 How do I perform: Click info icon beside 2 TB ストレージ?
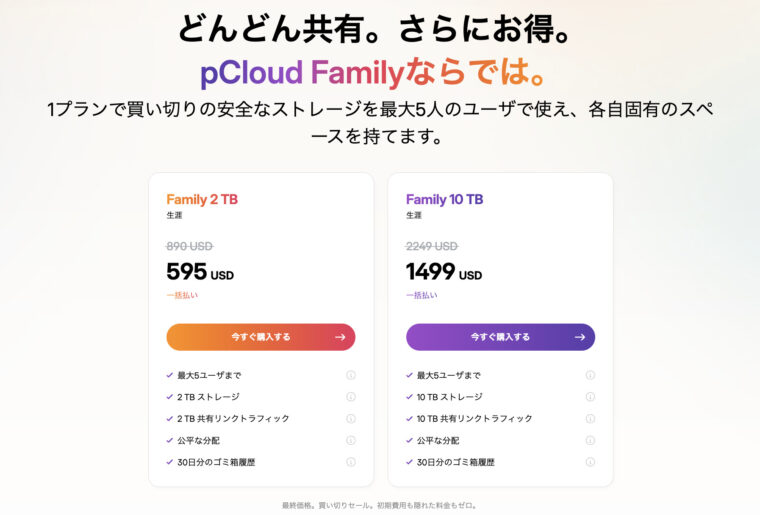[351, 397]
